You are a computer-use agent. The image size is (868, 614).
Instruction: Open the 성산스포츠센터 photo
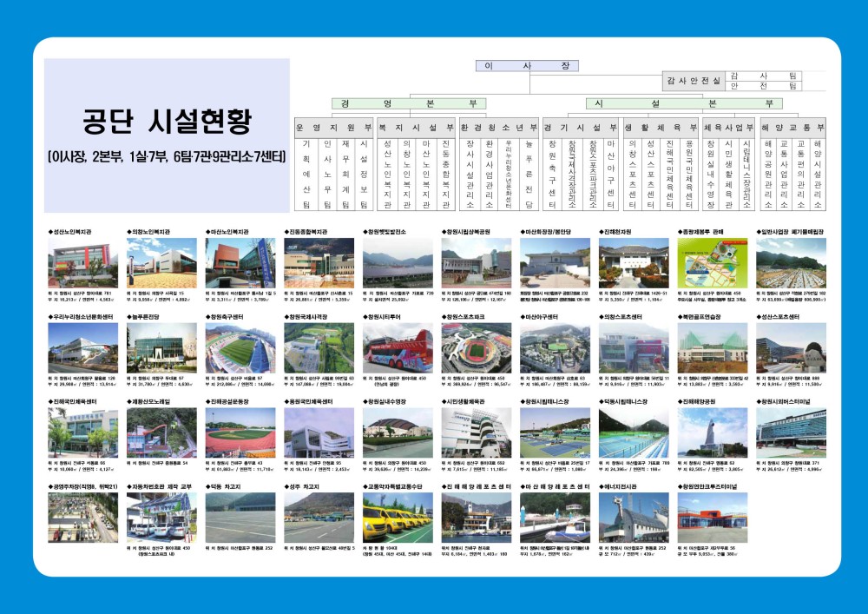coord(791,347)
